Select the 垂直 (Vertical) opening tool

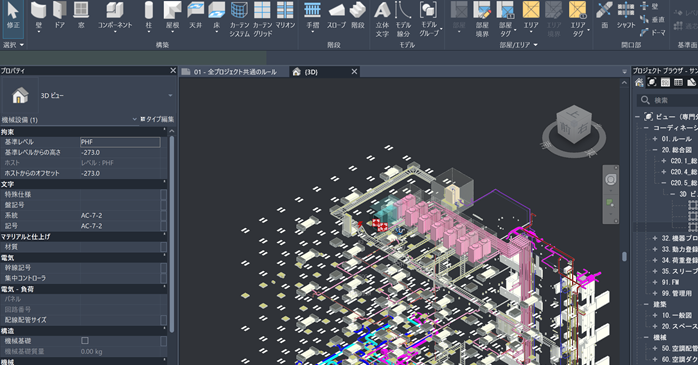652,20
